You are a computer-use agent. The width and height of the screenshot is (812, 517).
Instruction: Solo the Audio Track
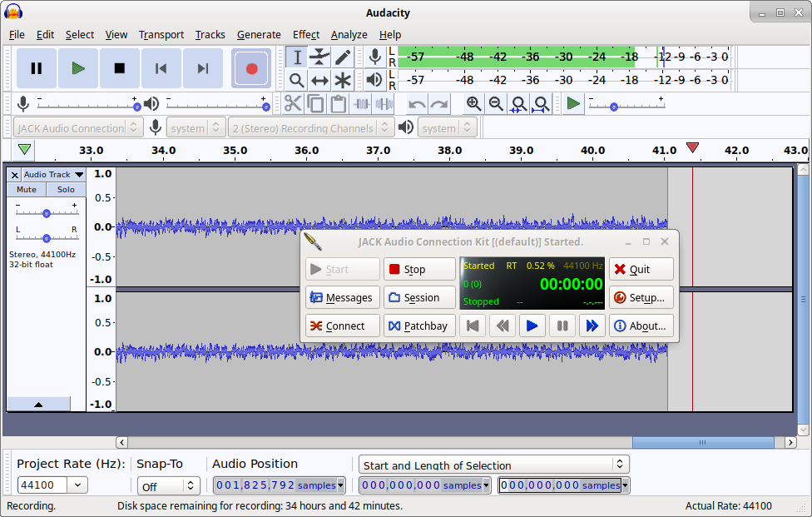point(66,190)
